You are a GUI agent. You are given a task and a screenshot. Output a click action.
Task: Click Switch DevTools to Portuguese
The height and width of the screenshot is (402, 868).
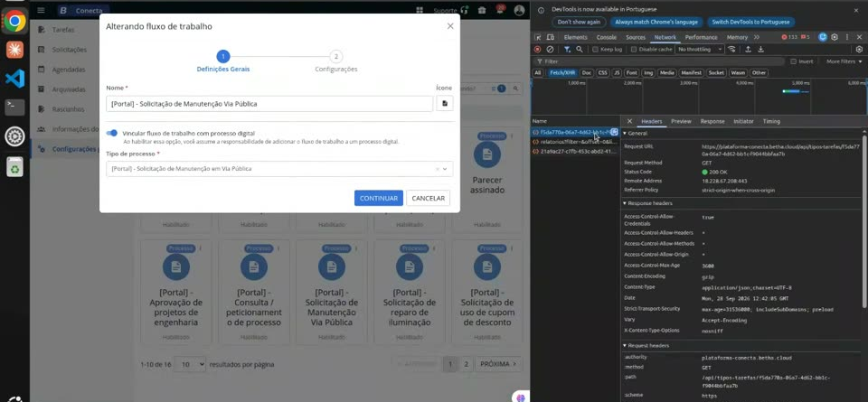click(750, 22)
